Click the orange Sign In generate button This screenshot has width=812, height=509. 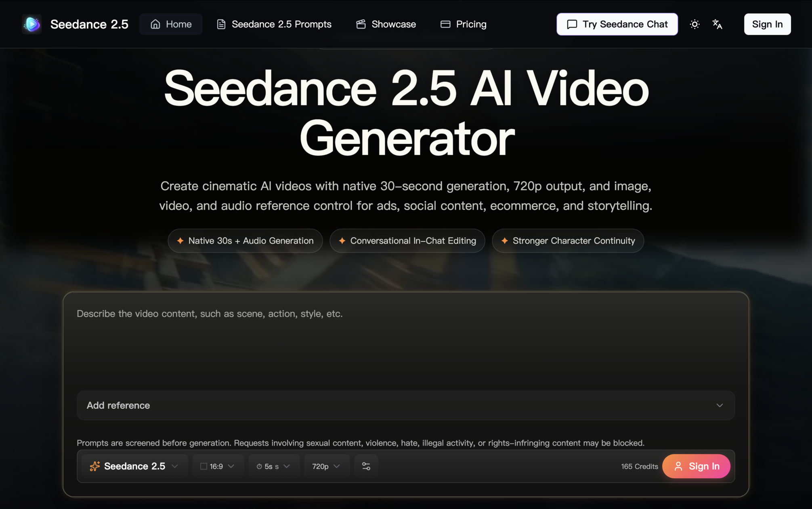(696, 466)
